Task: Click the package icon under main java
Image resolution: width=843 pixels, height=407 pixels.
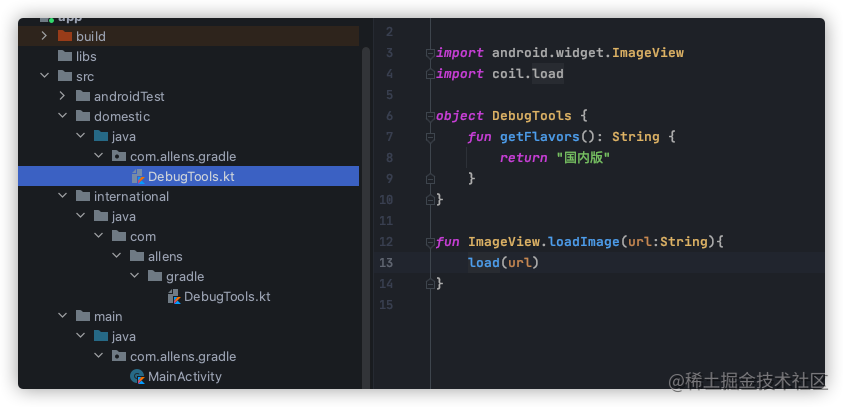Action: (119, 356)
